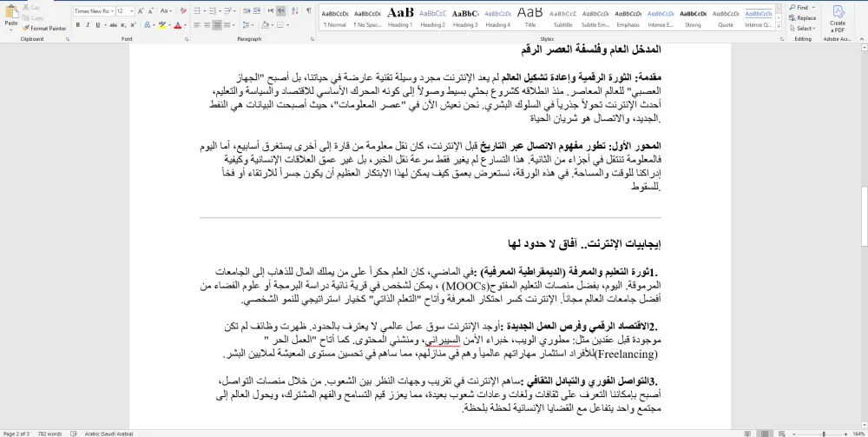Start a bulleted list
Viewport: 868px width, 437px height.
(198, 11)
